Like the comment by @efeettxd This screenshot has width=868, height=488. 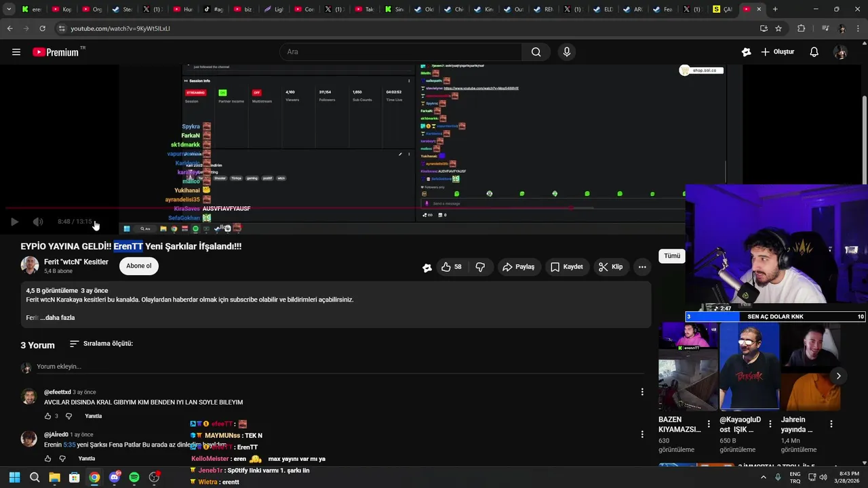click(x=47, y=416)
